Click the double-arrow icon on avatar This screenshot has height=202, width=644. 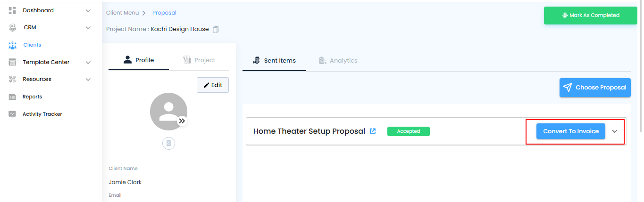pos(182,121)
